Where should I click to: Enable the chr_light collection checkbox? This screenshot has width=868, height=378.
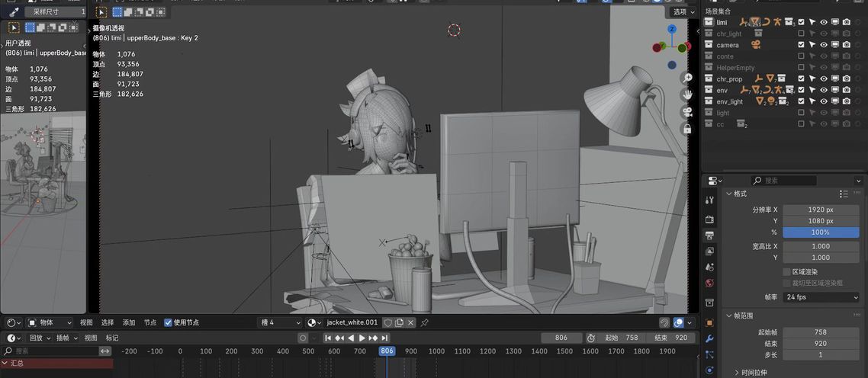point(801,34)
